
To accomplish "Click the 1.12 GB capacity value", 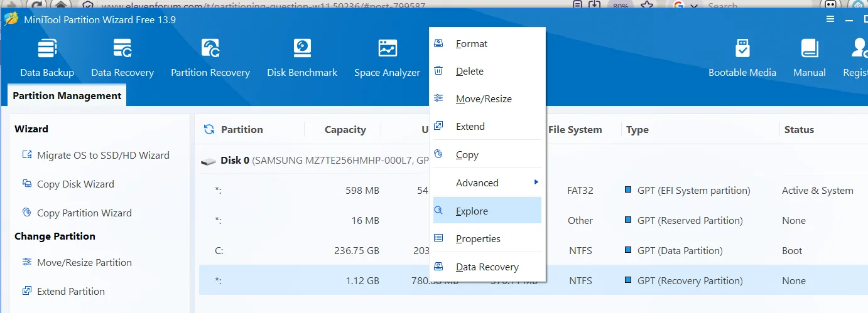I will 363,281.
